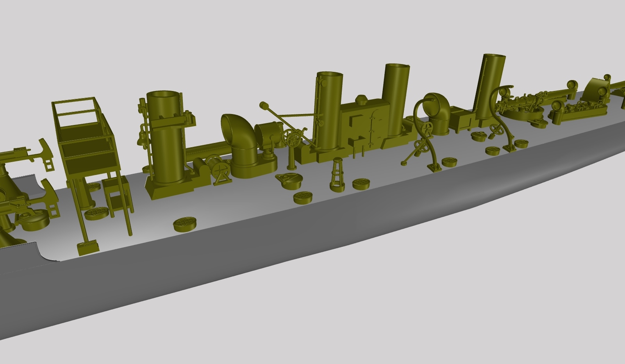625x364 pixels.
Task: Click the second funnel left of the deckhouse
Action: point(329,113)
